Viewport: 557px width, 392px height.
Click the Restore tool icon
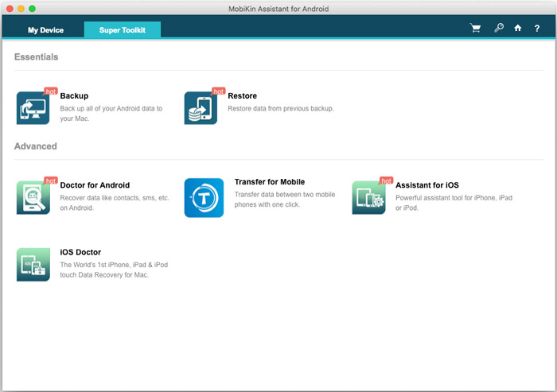[x=201, y=108]
